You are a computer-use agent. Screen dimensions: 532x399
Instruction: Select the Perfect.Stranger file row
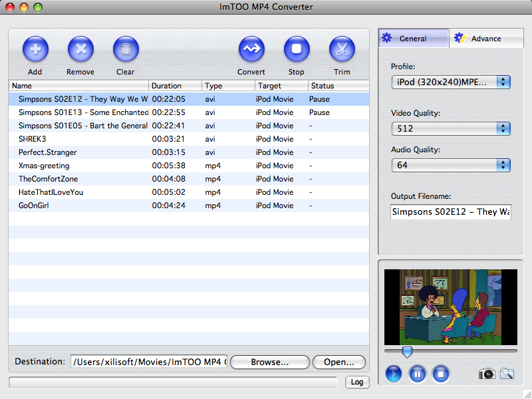coord(189,152)
